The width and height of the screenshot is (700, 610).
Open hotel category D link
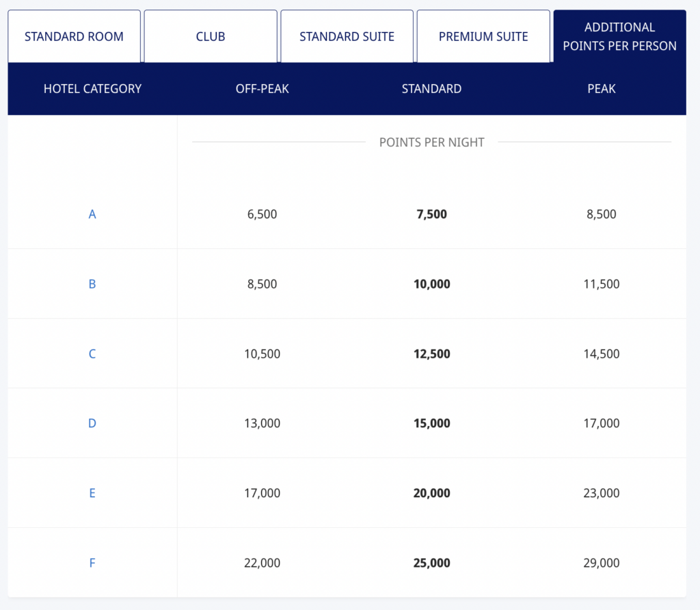(x=92, y=423)
